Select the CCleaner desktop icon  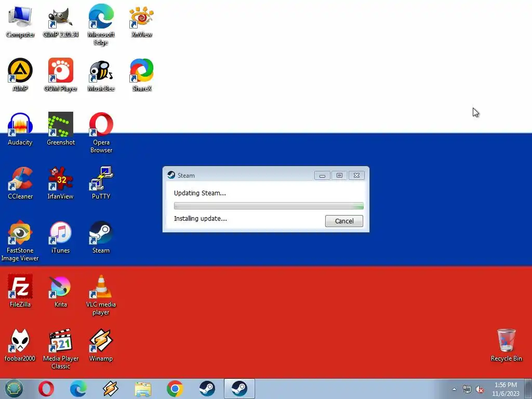20,183
